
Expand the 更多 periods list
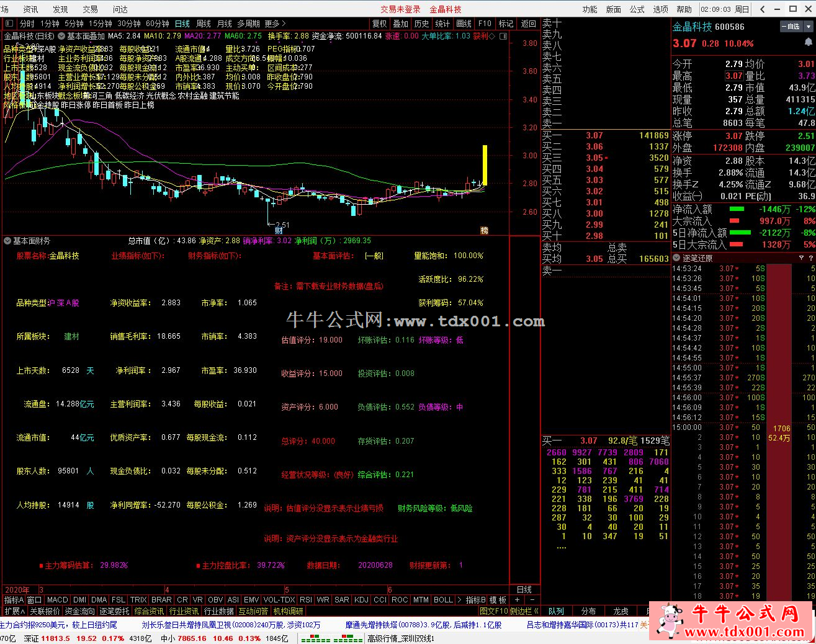[275, 24]
